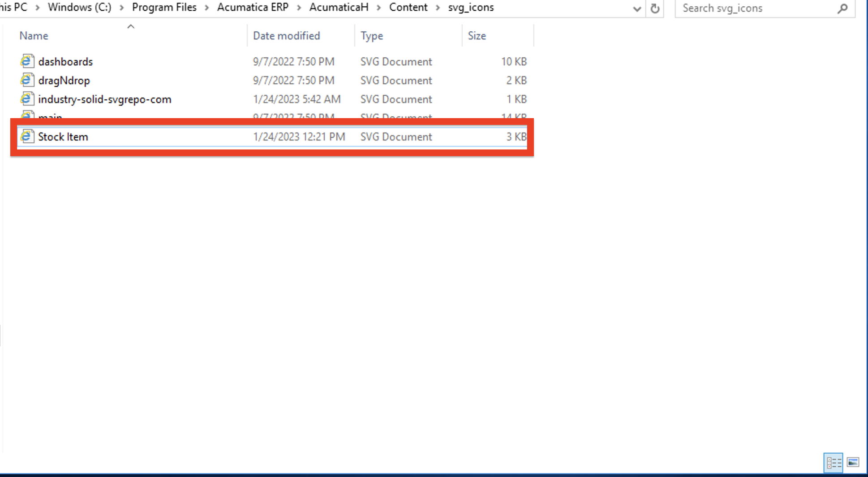Navigate to AcumaticaH via the breadcrumb
Screen dimensions: 868x477
tap(339, 7)
